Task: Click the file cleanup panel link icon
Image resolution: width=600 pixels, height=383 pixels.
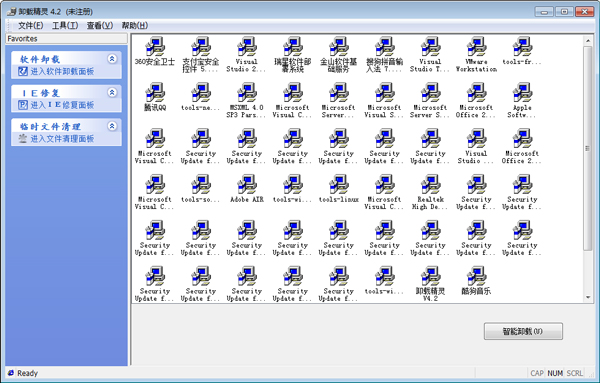Action: click(x=23, y=139)
